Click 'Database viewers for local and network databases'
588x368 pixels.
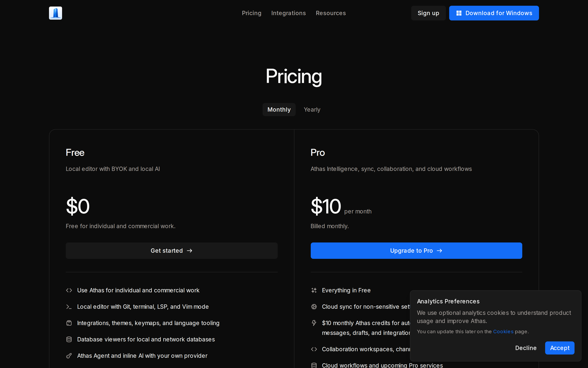click(146, 339)
